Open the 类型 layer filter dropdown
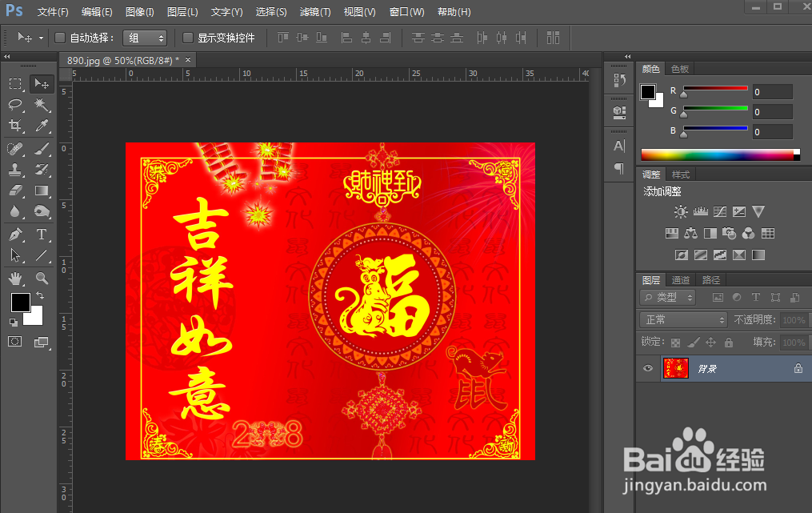Screen dimensions: 812x513 coord(666,297)
